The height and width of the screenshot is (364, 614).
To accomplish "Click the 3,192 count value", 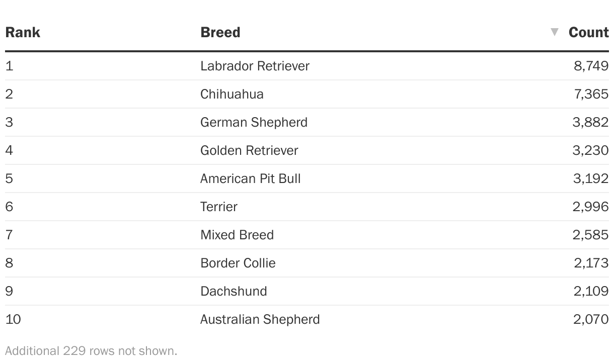I will [x=591, y=178].
